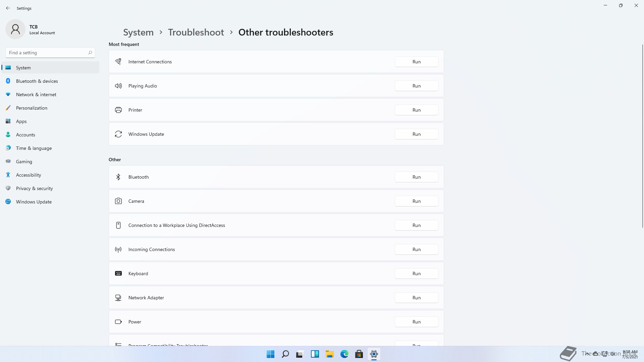The height and width of the screenshot is (362, 644).
Task: Click the Network Adapter icon
Action: (118, 298)
